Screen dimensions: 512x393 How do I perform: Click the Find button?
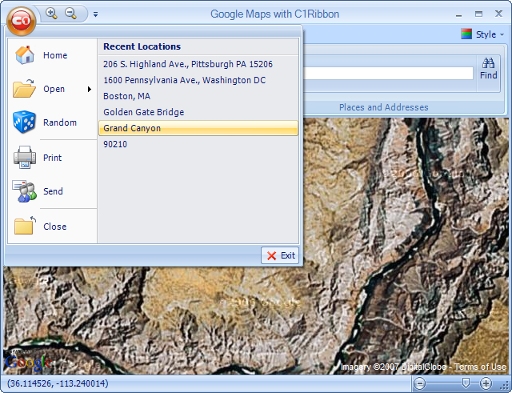[489, 69]
